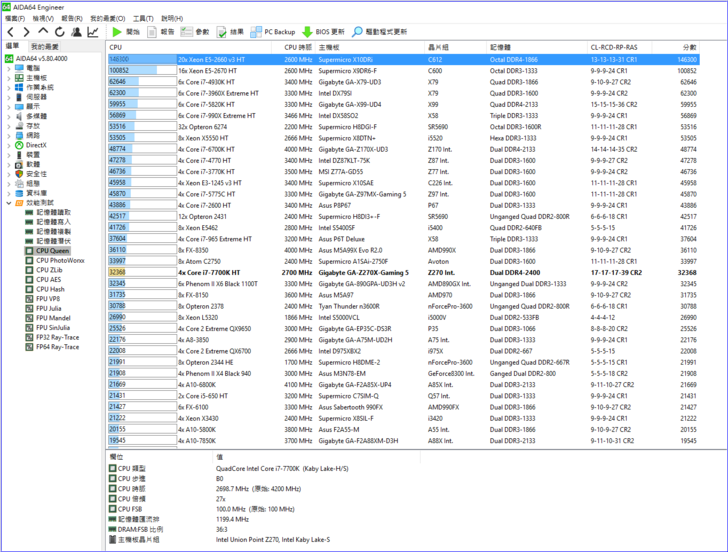
Task: Click the Forward navigation arrow
Action: (25, 32)
